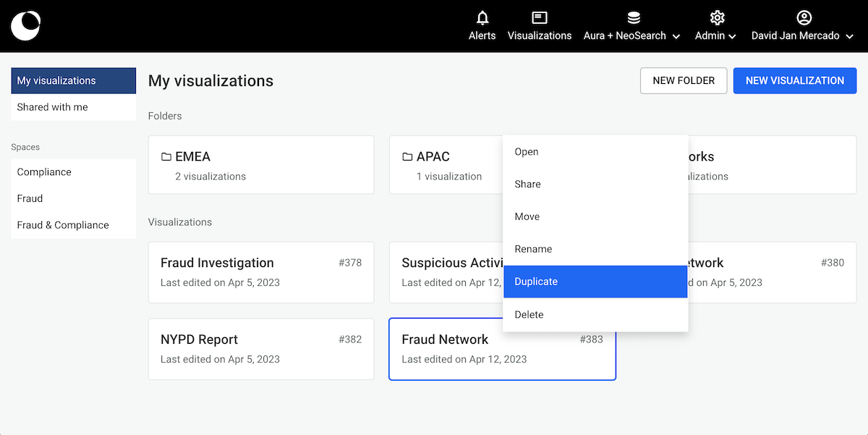Click the NEW FOLDER button
The width and height of the screenshot is (868, 435).
click(684, 81)
